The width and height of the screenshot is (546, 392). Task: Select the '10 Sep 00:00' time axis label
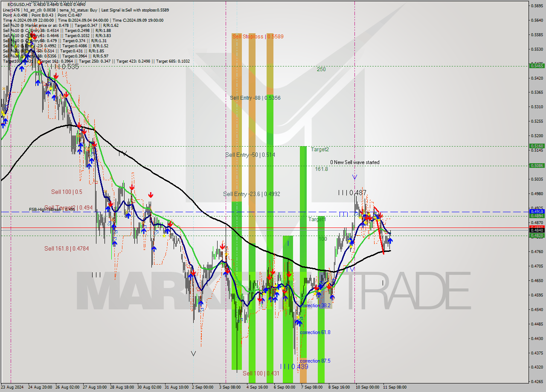(367, 387)
